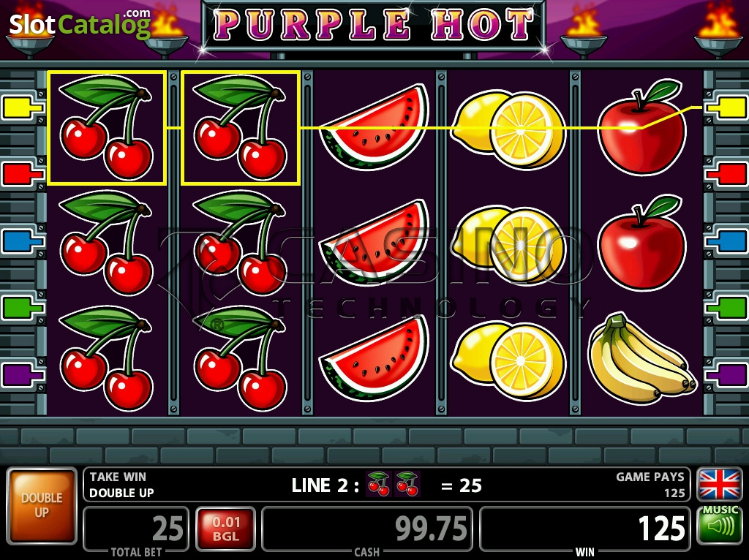Image resolution: width=749 pixels, height=560 pixels.
Task: Click the highlighted cherry on first reel
Action: 107,127
